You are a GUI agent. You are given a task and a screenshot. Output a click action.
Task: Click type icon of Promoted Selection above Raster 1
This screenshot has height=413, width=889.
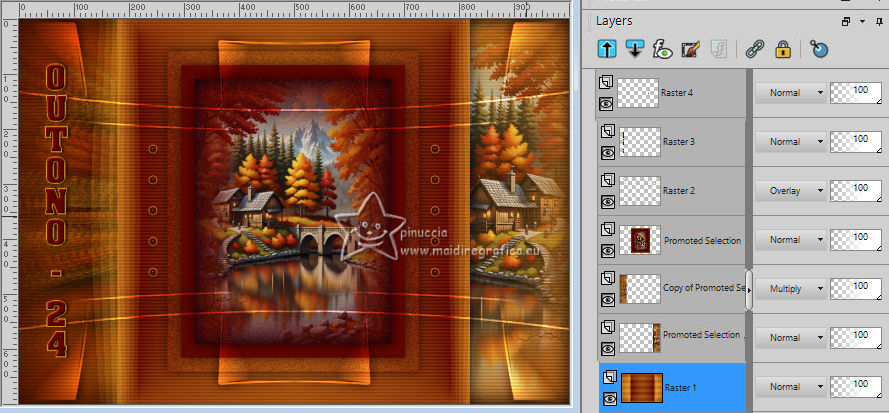click(x=608, y=327)
